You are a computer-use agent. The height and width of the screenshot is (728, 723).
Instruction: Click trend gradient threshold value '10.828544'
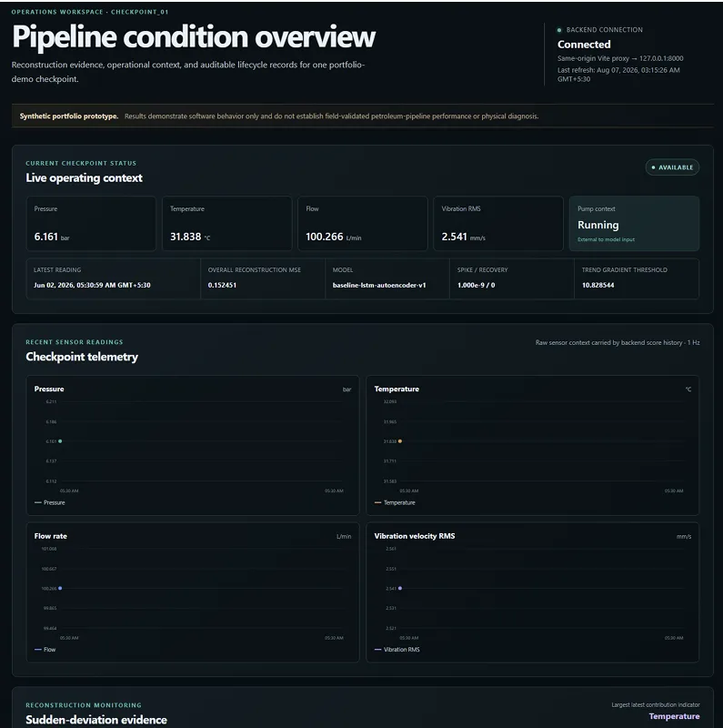pos(597,285)
